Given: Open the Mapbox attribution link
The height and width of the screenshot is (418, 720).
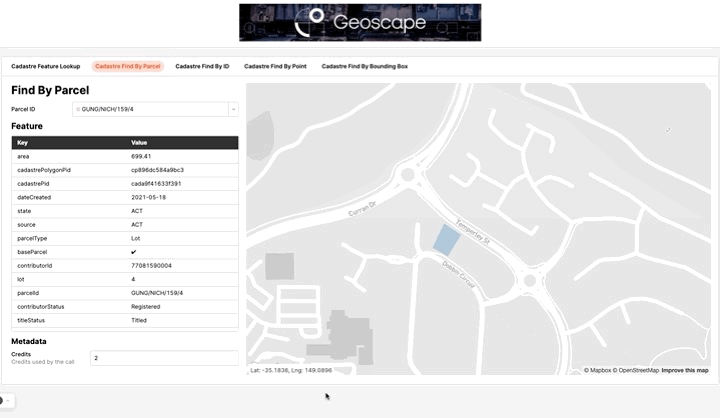Looking at the screenshot, I should 597,370.
